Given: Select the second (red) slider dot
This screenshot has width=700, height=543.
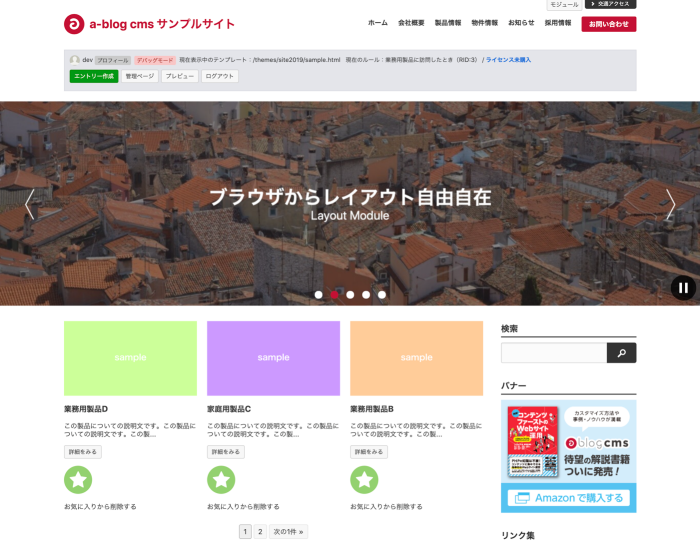Looking at the screenshot, I should pyautogui.click(x=334, y=295).
